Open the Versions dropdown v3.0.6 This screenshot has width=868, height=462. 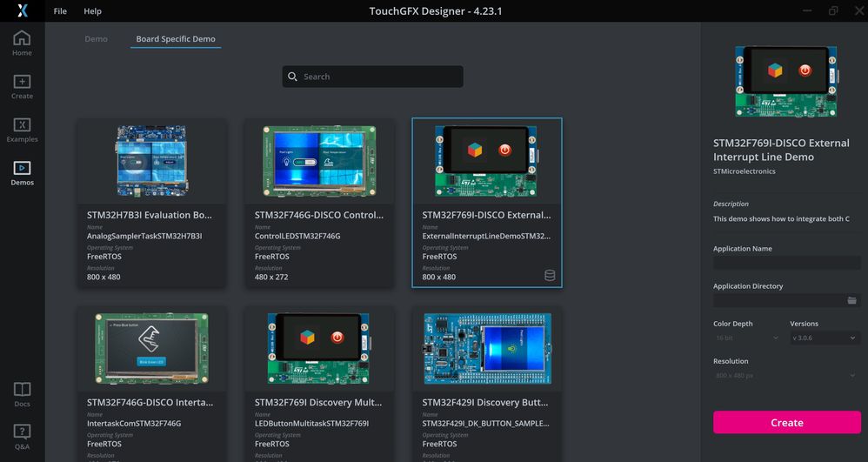825,338
